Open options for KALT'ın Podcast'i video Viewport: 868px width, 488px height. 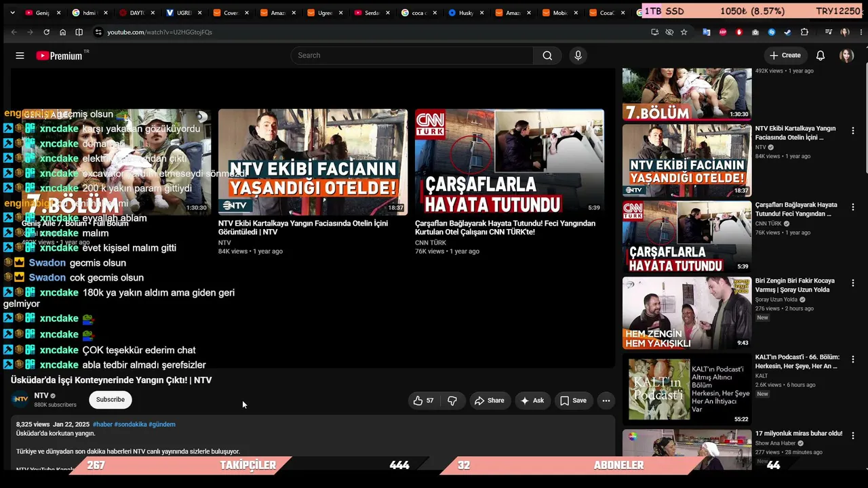[x=853, y=360]
